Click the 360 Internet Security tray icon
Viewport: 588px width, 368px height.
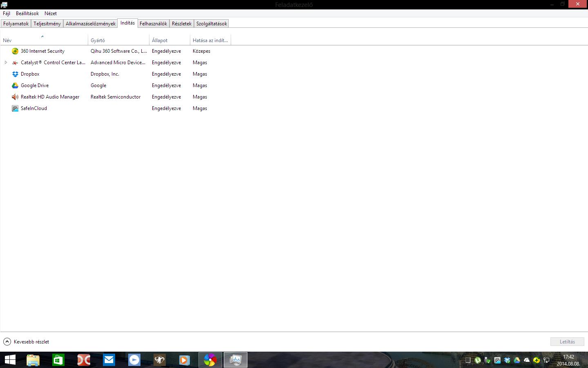click(537, 360)
